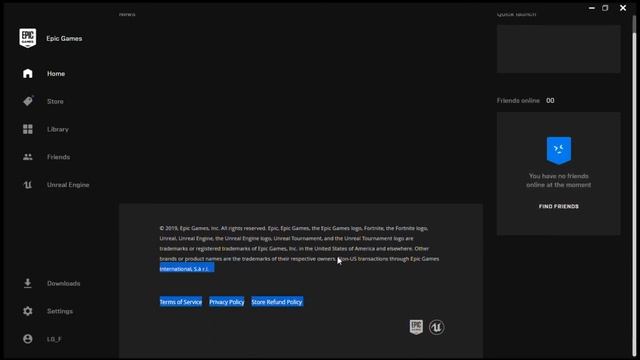
Task: Minimize the Epic Games launcher window
Action: click(x=591, y=8)
